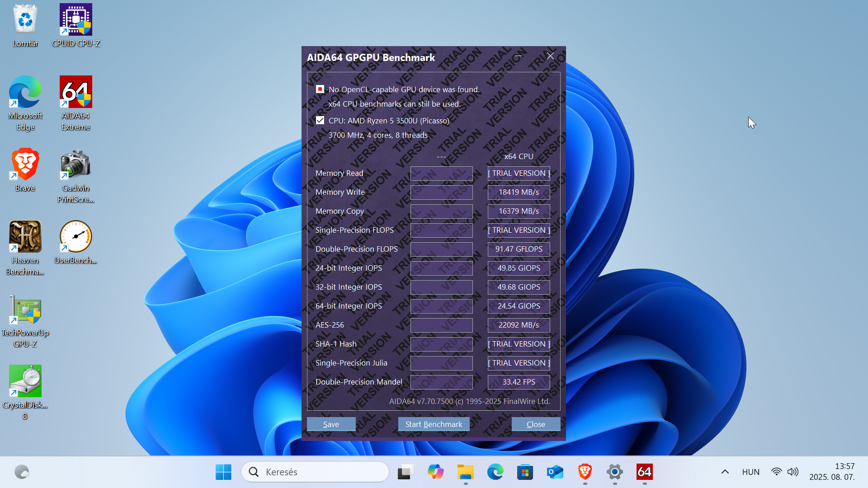This screenshot has width=868, height=488.
Task: Open the volume control in the system tray
Action: pos(793,472)
